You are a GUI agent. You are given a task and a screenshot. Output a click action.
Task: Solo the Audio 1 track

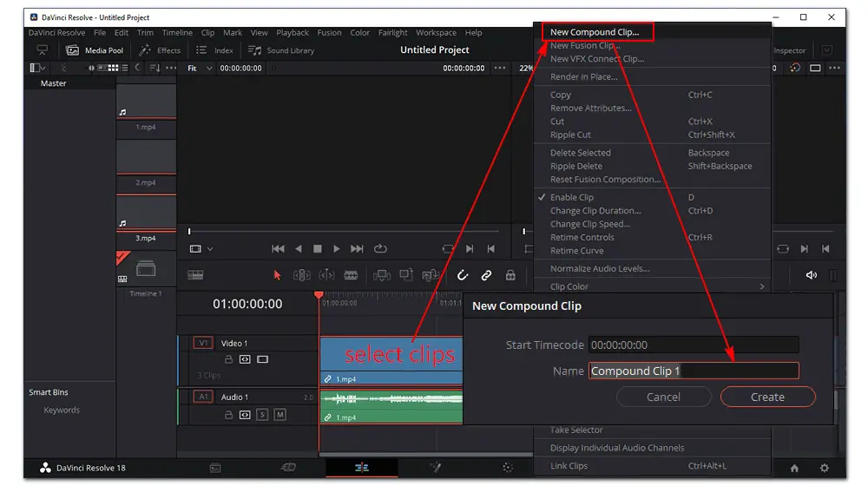pos(264,415)
